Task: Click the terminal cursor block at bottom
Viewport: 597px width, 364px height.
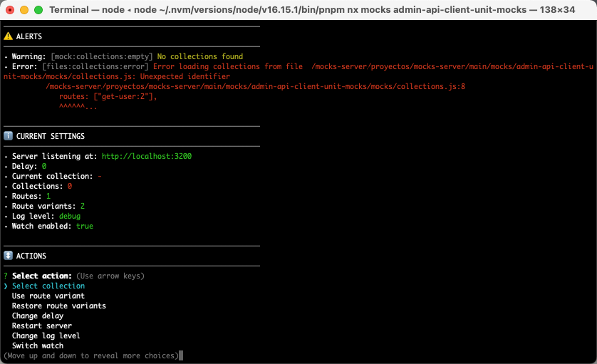Action: [x=181, y=355]
